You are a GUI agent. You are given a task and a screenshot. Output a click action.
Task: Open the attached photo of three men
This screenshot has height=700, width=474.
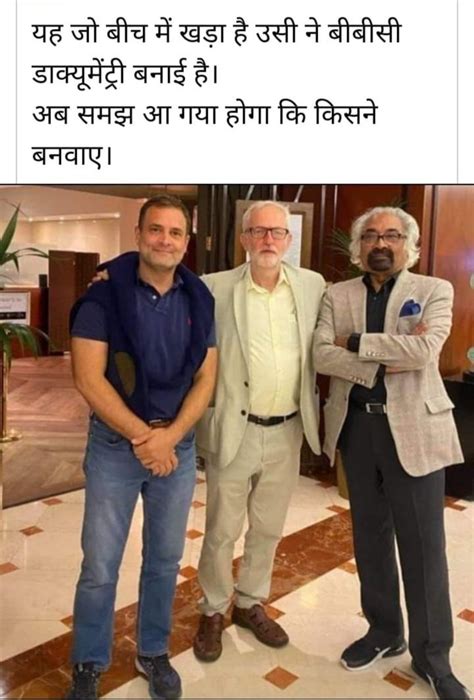[237, 442]
